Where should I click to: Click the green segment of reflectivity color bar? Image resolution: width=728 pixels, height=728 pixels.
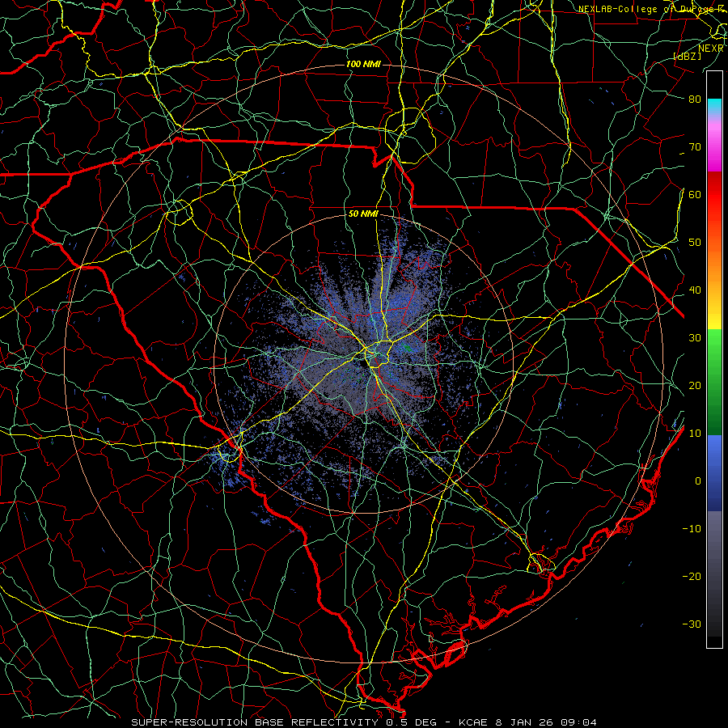tap(714, 382)
